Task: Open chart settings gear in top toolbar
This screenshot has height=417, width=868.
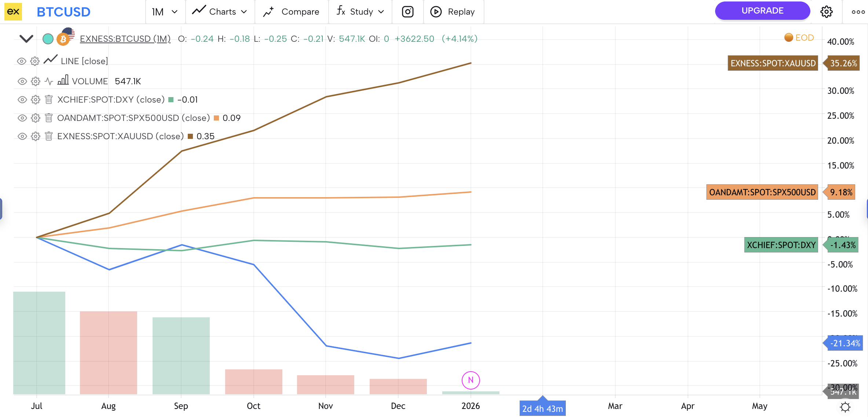Action: (x=826, y=12)
